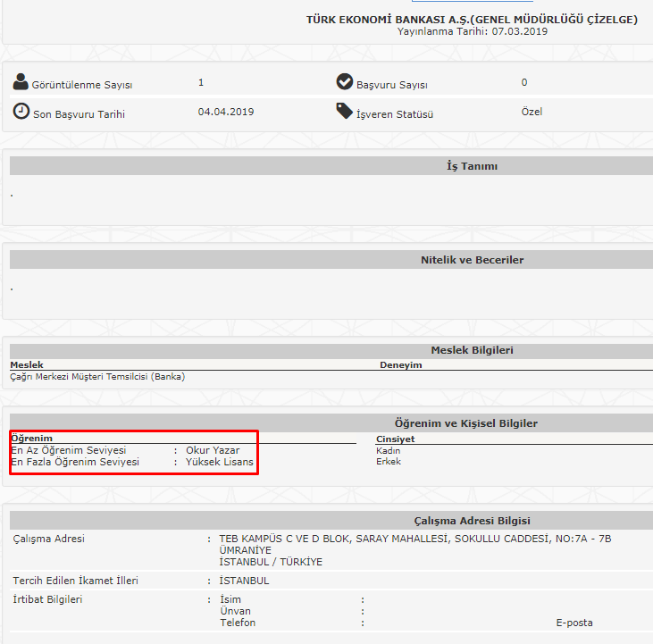Click the Deneyim column heading

coord(400,365)
